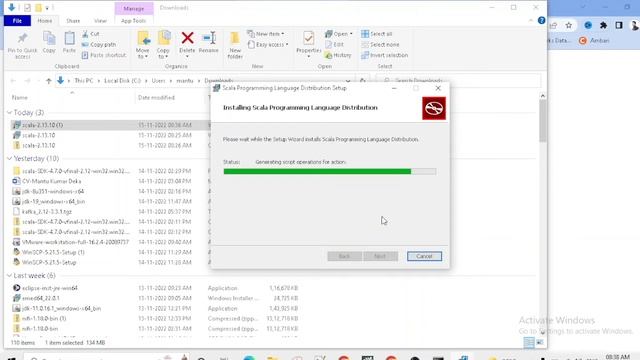640x360 pixels.
Task: Click the Properties icon
Action: [x=309, y=38]
